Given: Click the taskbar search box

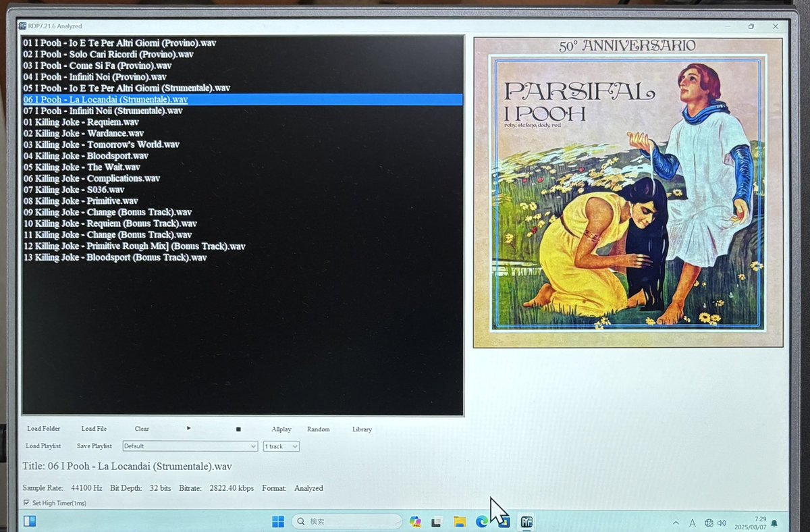Looking at the screenshot, I should 347,522.
